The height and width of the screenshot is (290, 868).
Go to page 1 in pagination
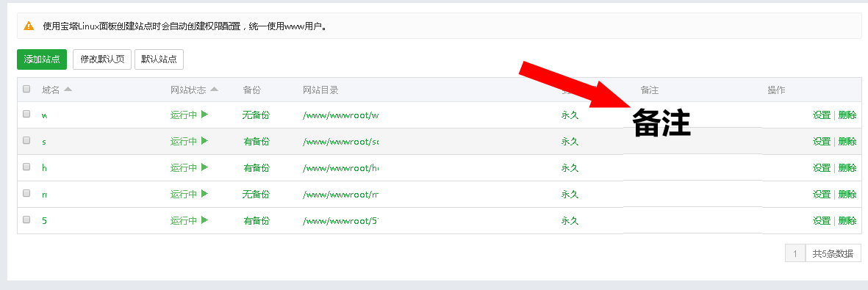pos(795,254)
